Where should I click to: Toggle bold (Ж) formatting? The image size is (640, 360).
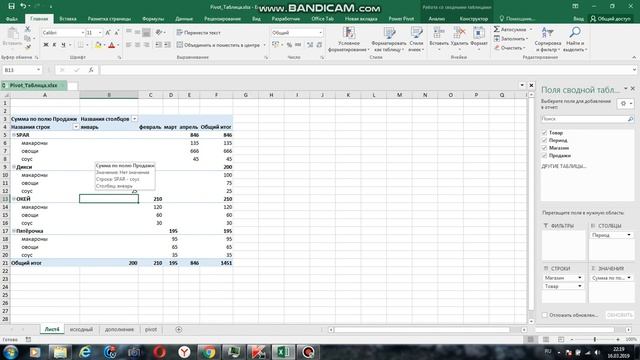tap(46, 45)
